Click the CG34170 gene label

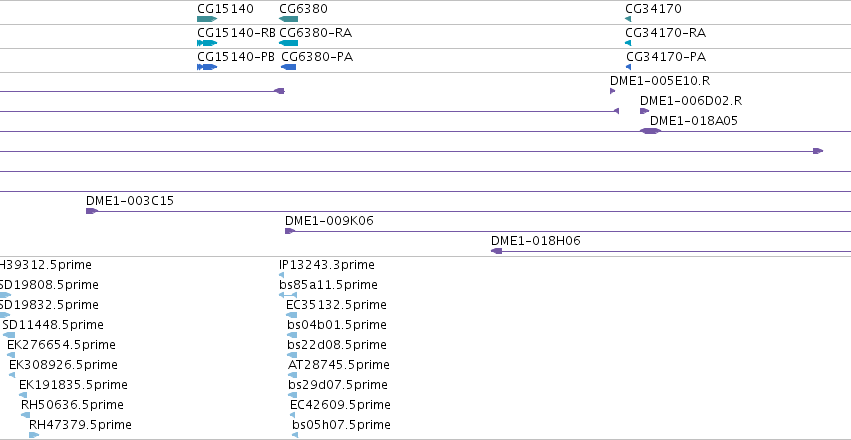[653, 9]
